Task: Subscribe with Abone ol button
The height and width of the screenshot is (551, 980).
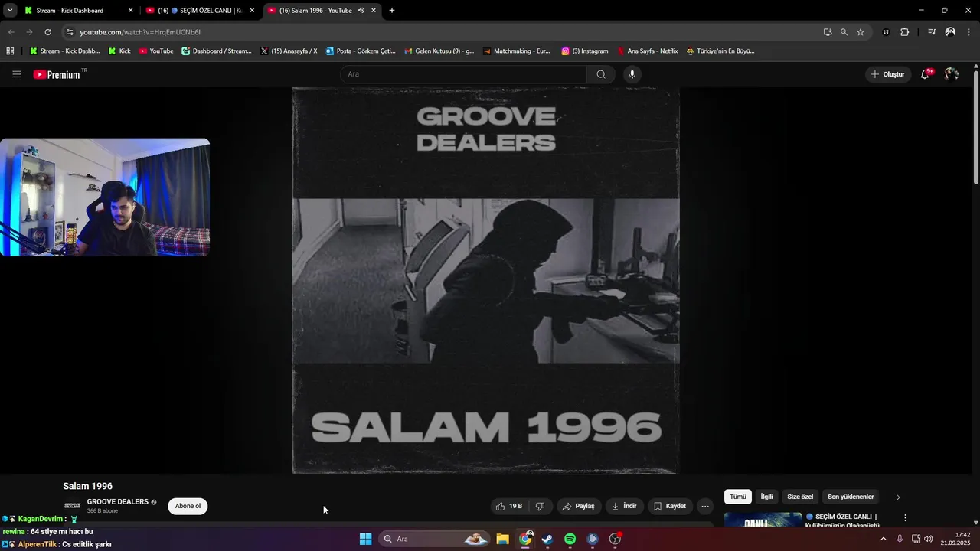Action: tap(188, 506)
